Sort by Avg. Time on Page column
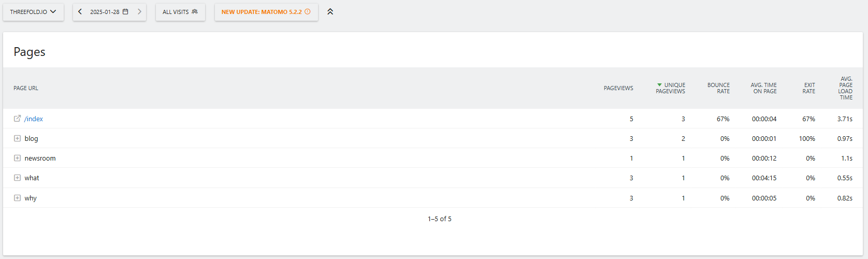The width and height of the screenshot is (868, 259). coord(764,88)
